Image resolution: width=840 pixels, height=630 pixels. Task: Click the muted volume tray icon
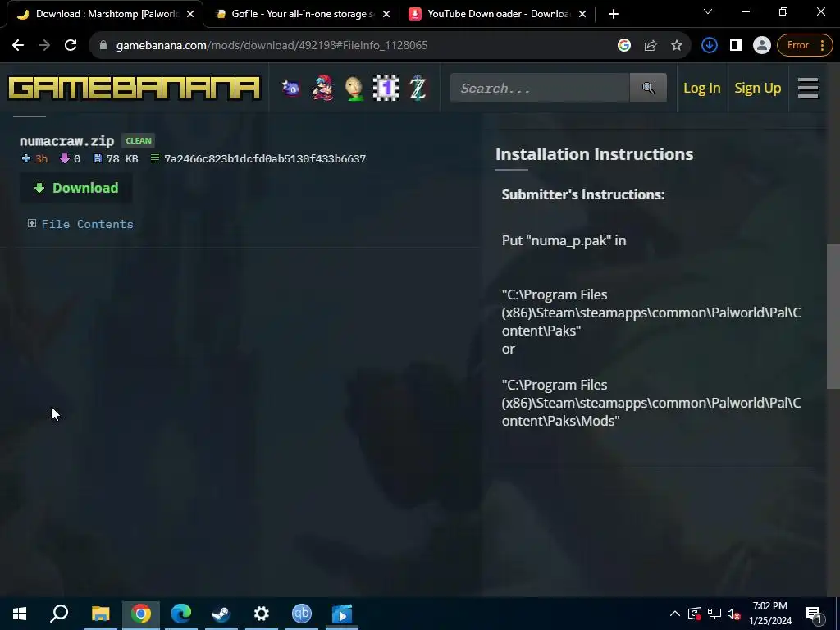(734, 614)
